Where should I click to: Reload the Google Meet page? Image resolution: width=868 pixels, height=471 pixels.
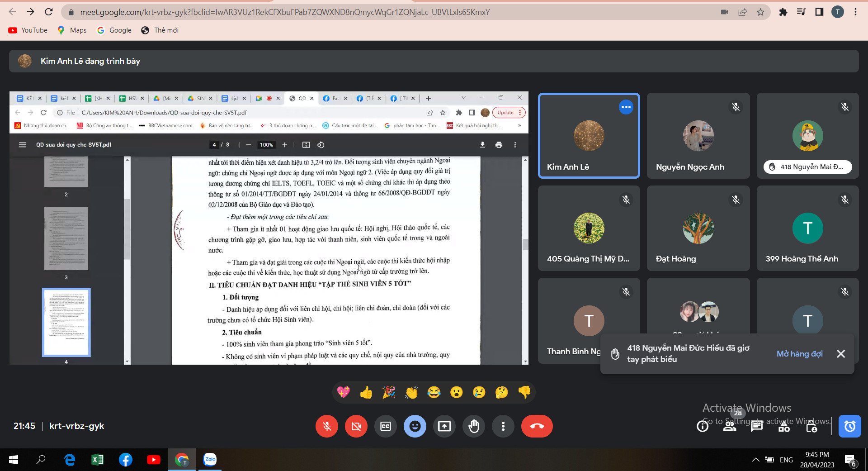click(x=49, y=12)
